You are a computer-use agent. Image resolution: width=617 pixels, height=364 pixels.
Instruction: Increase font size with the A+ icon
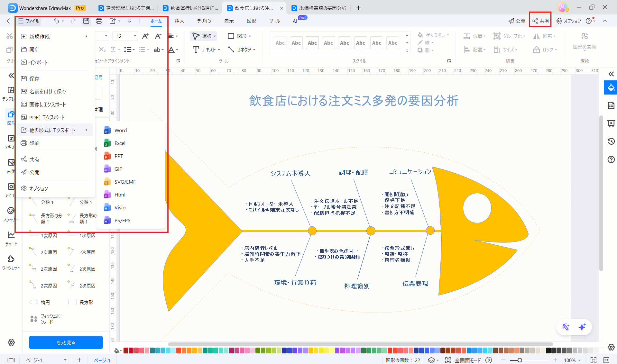(x=145, y=36)
